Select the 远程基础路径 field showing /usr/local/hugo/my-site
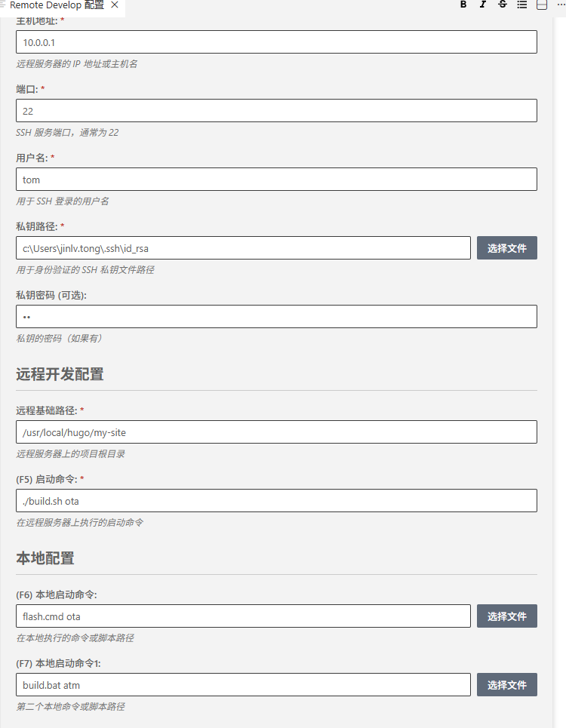This screenshot has height=728, width=566. coord(276,432)
